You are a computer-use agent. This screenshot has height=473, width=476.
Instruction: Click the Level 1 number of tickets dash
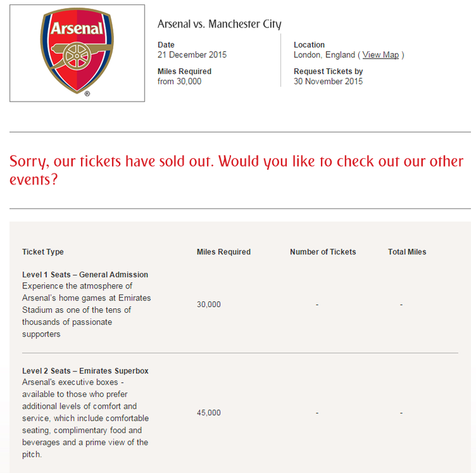click(317, 304)
